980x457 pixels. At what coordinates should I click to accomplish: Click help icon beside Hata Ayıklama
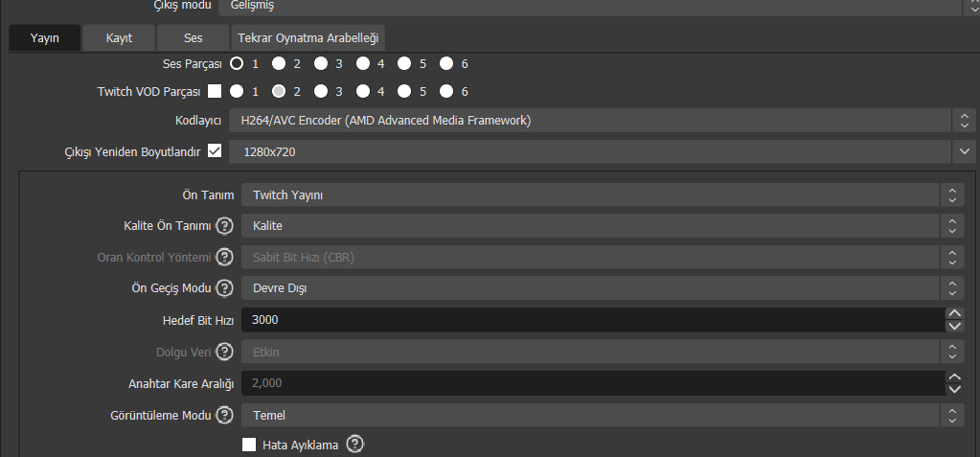(355, 444)
